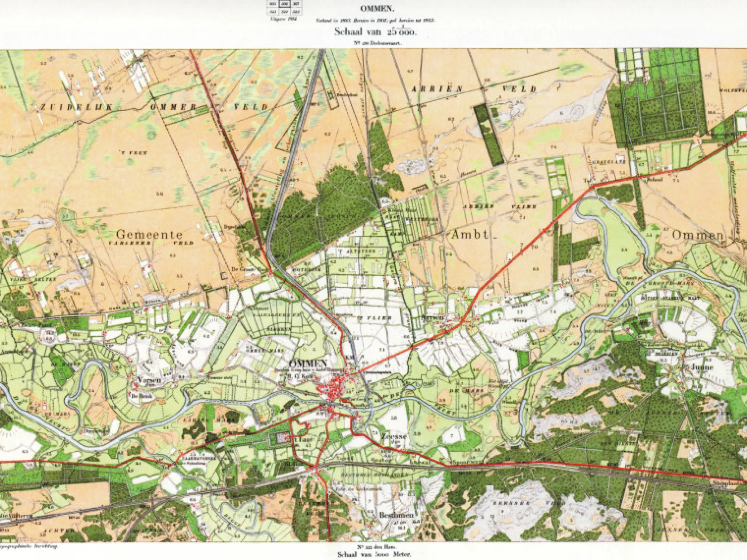
Task: Click the 'ARRIEN' field label
Action: [437, 89]
